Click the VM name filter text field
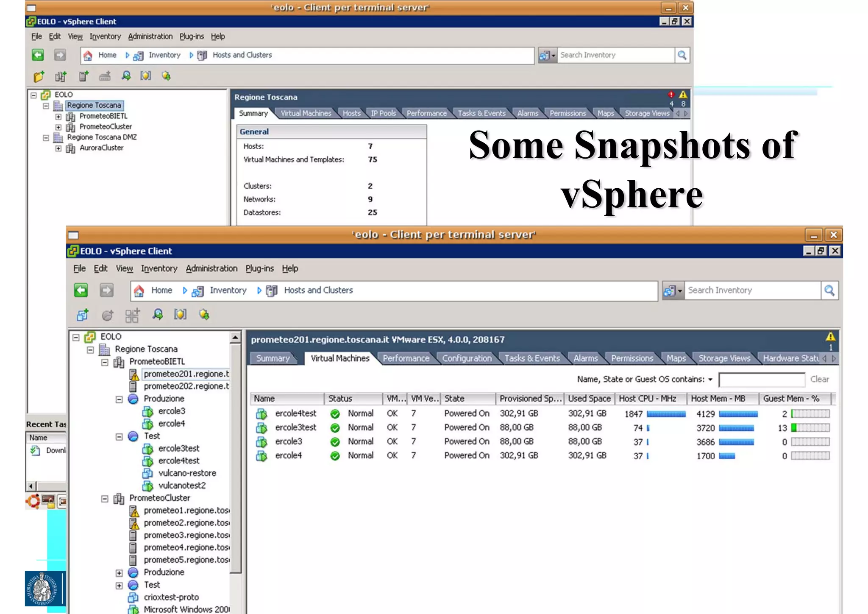This screenshot has width=868, height=614. pyautogui.click(x=762, y=380)
